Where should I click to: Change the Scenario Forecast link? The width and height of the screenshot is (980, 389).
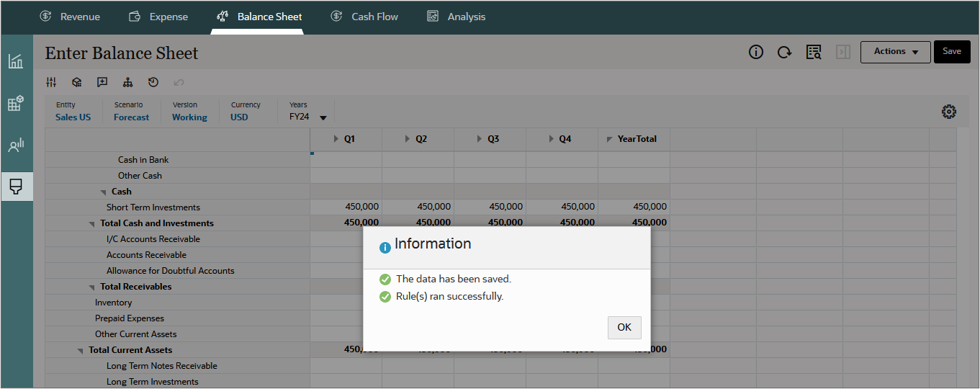click(x=132, y=117)
